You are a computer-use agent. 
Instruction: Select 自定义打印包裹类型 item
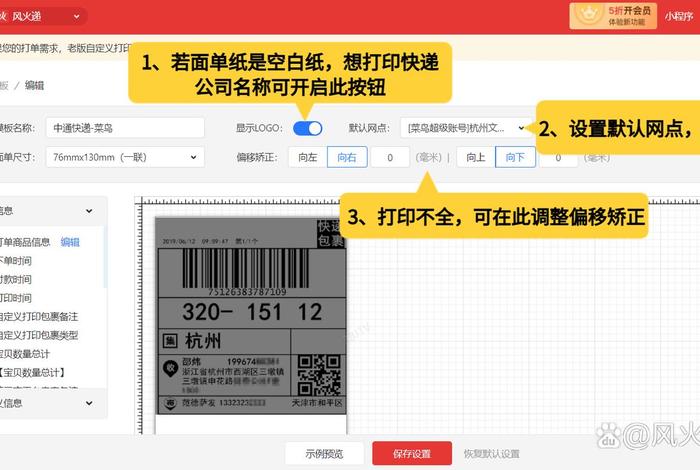(x=39, y=335)
